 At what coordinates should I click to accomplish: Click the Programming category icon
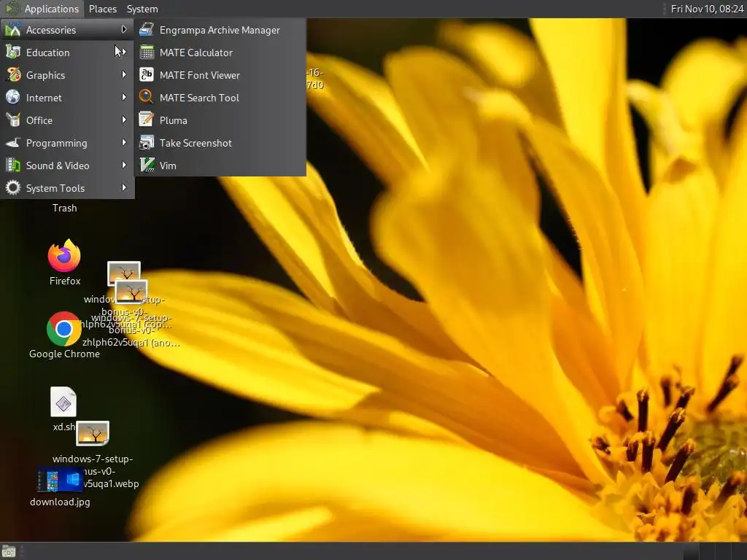coord(13,142)
